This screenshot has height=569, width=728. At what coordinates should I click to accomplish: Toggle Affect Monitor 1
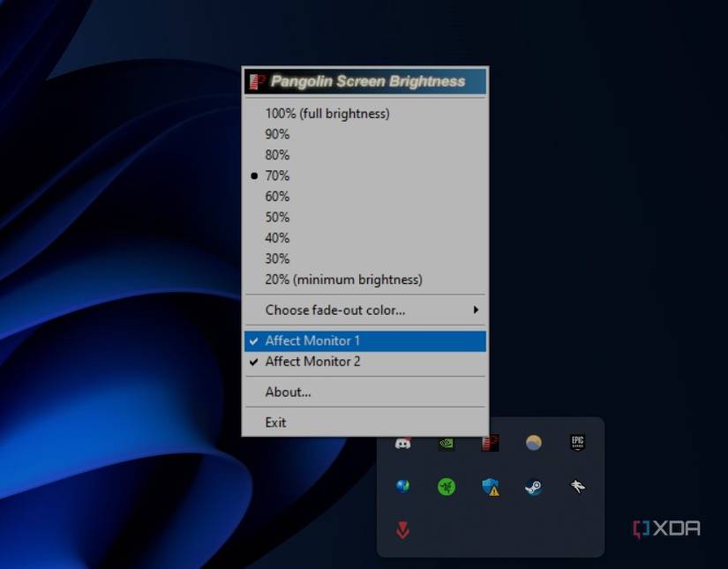coord(365,341)
